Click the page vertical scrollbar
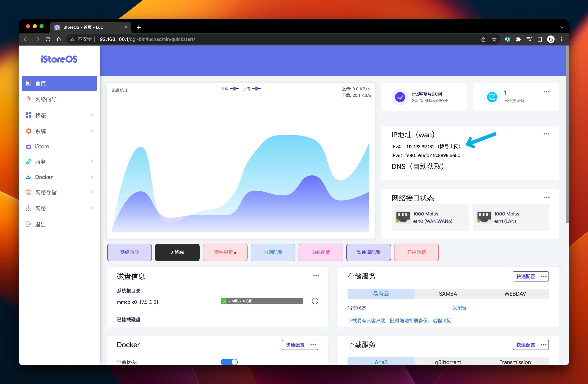This screenshot has width=588, height=384. point(567,134)
